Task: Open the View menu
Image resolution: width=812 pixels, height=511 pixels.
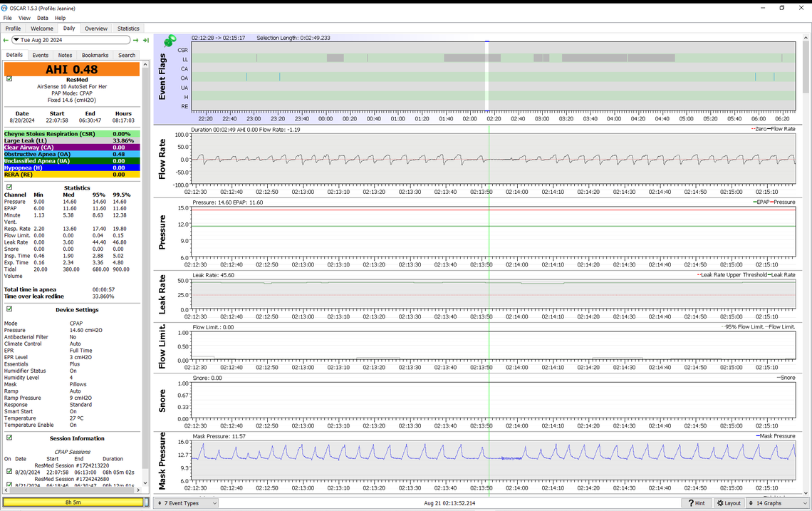Action: (24, 18)
